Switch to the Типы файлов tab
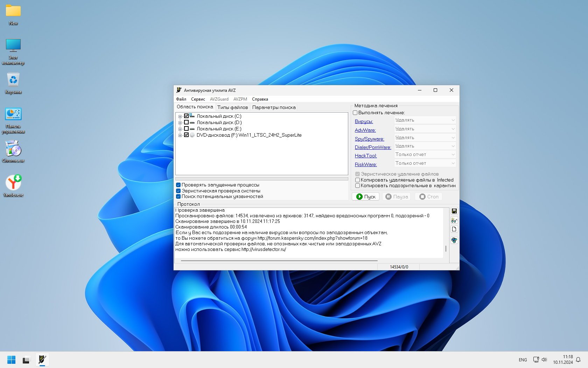Viewport: 588px width, 368px height. pos(232,107)
